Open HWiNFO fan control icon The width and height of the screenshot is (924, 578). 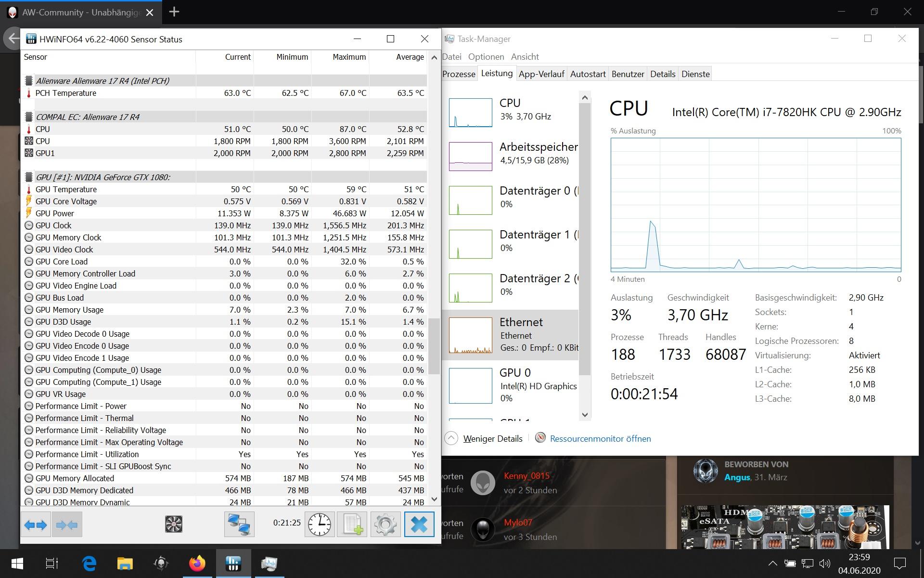174,525
